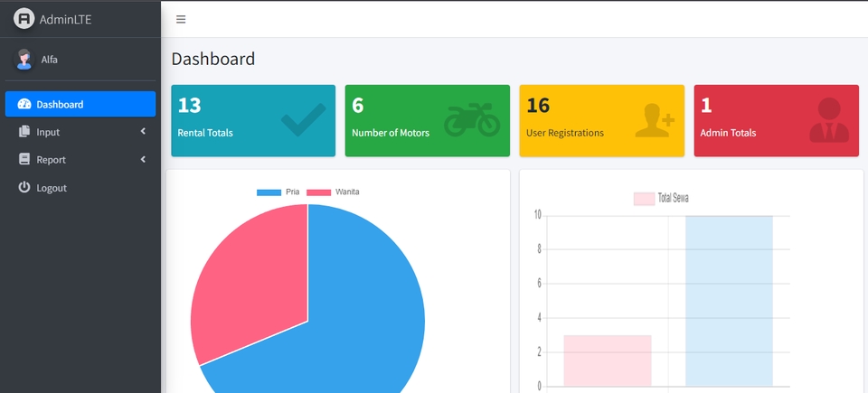Open the Dashboard menu item

pyautogui.click(x=80, y=104)
